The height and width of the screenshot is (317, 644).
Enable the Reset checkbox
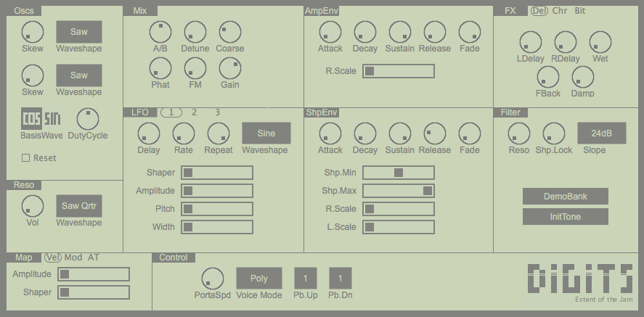tap(25, 158)
